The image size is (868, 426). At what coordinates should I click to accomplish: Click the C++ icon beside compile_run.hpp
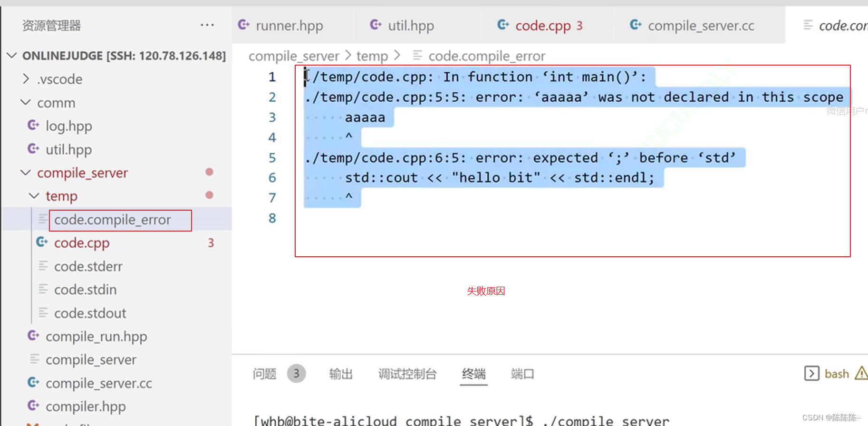[x=33, y=336]
